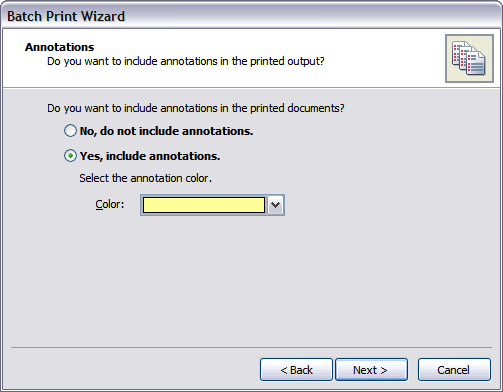
Task: Click the "Color:" field label
Action: (x=110, y=204)
